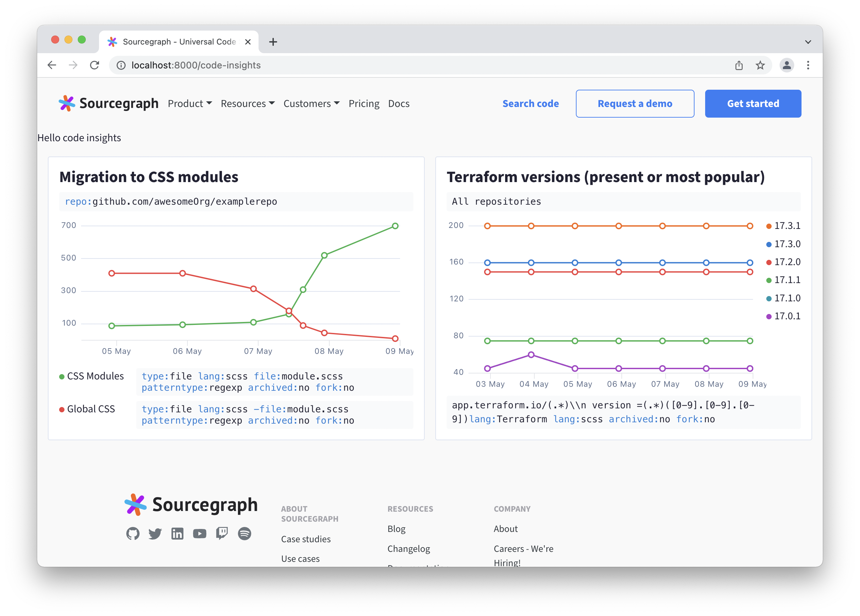This screenshot has width=860, height=616.
Task: Click the Sourcegraph logo in the header
Action: pos(108,103)
